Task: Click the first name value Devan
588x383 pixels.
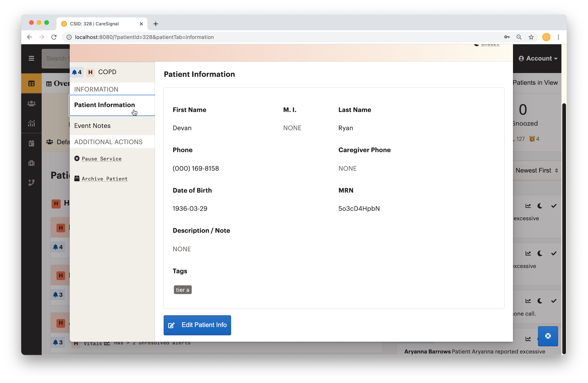Action: [182, 128]
